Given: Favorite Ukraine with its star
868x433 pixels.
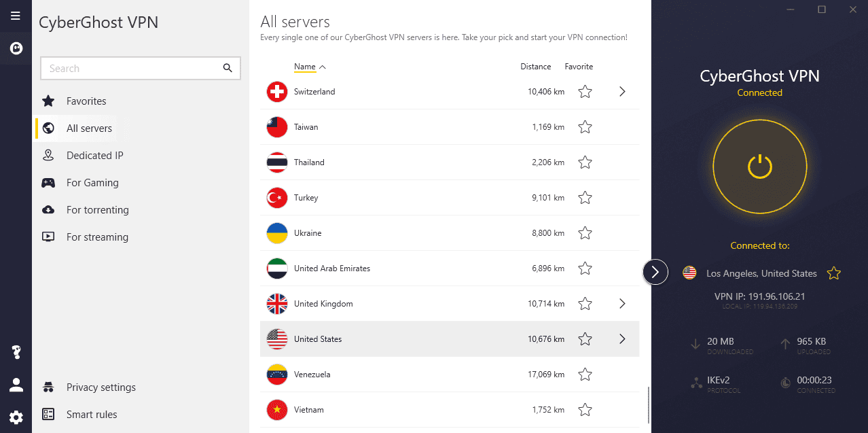Looking at the screenshot, I should pos(585,233).
